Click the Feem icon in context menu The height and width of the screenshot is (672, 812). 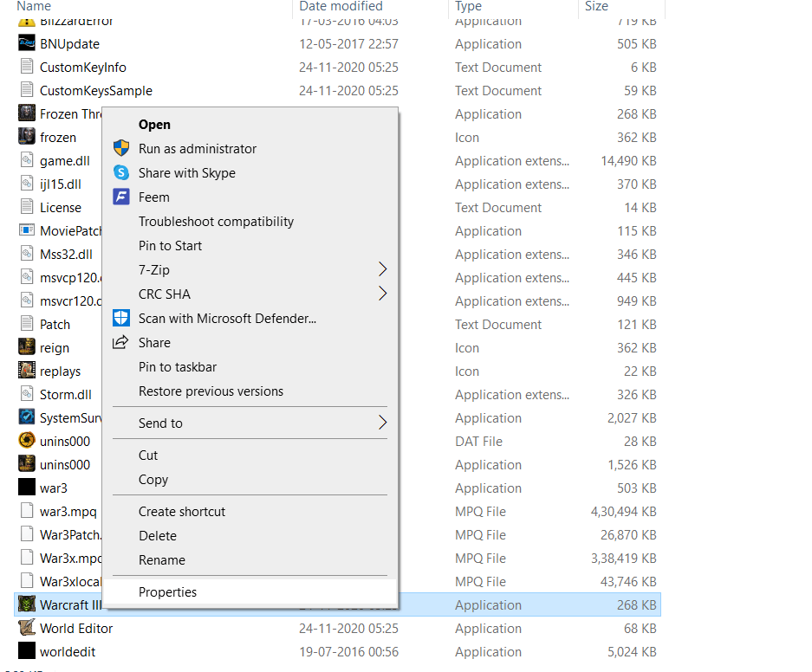[121, 197]
